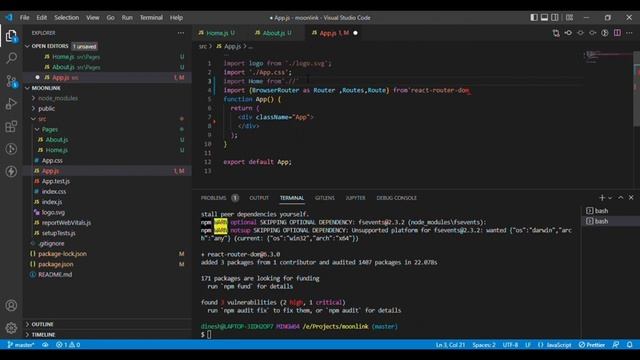Click the master branch status item
This screenshot has width=640, height=360.
pyautogui.click(x=21, y=345)
